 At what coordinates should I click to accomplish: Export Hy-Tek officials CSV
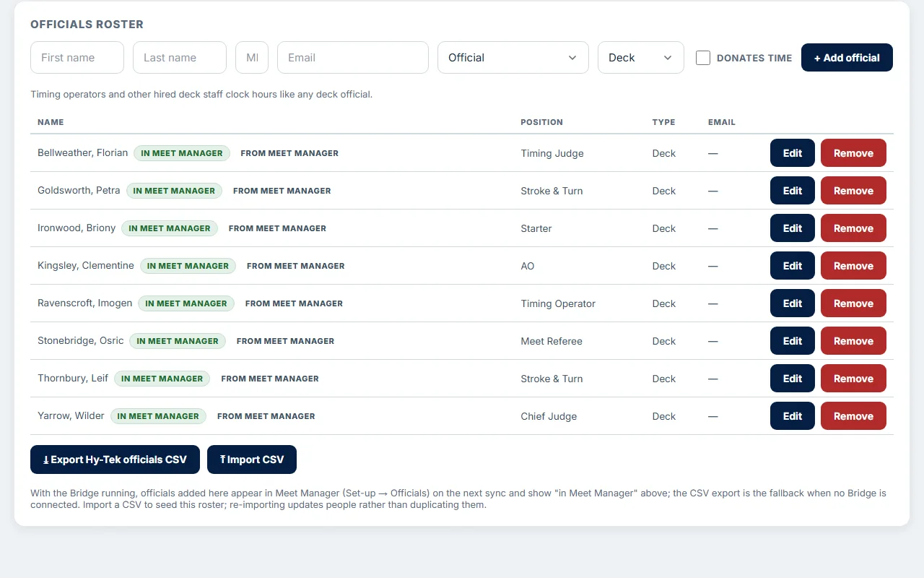(x=115, y=460)
